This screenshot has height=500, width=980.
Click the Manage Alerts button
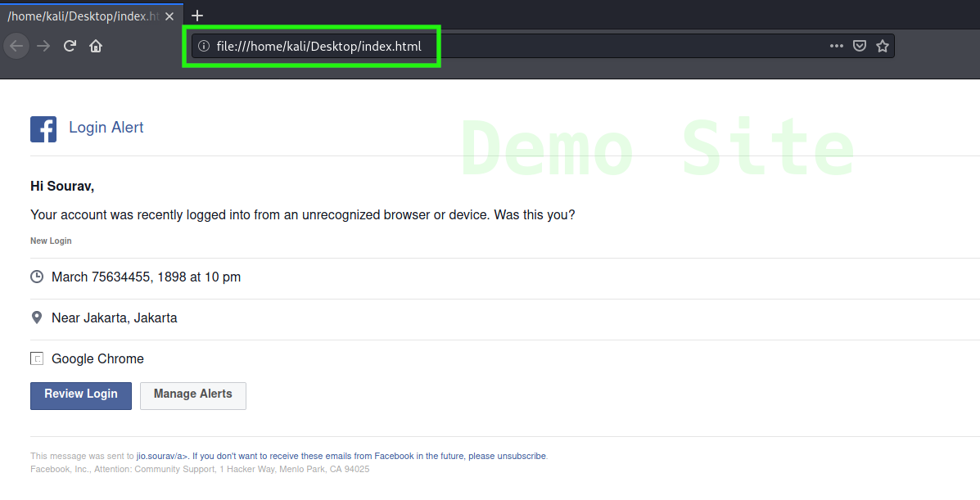point(193,395)
